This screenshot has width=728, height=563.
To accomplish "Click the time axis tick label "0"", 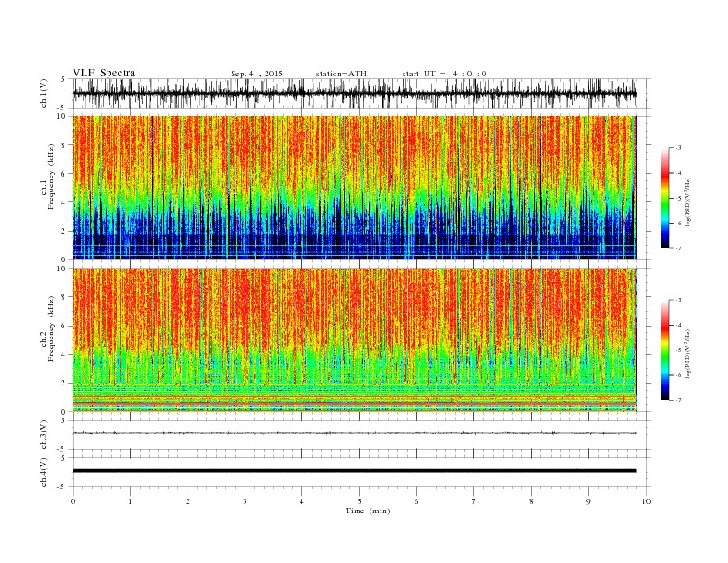I will click(73, 501).
